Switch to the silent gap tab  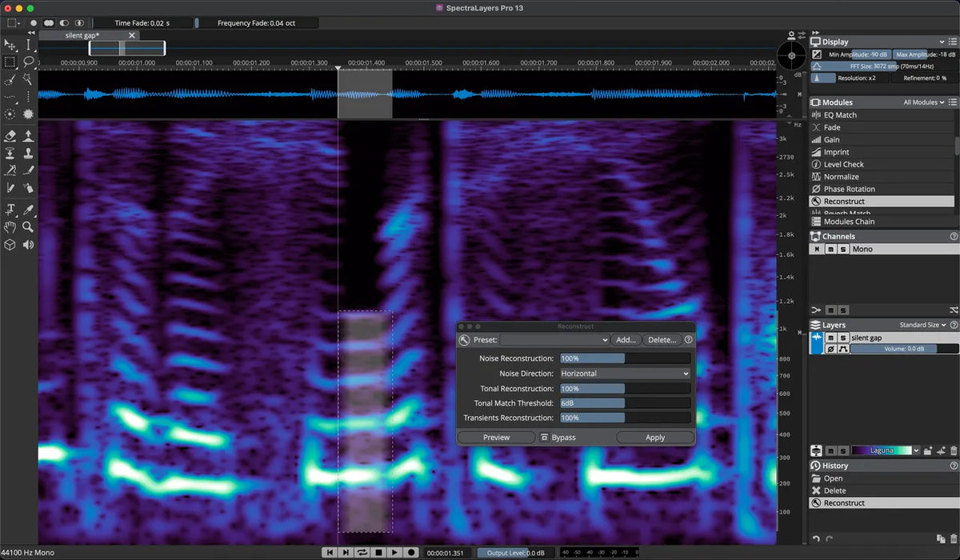[x=82, y=36]
